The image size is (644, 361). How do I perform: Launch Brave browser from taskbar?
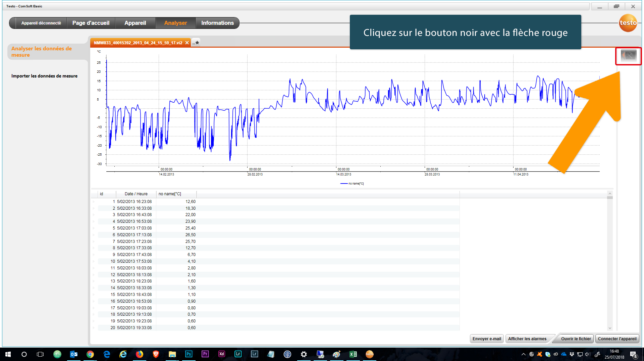click(x=156, y=354)
